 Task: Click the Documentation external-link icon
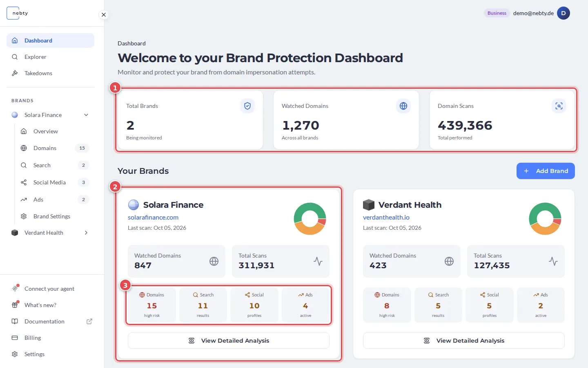[89, 321]
